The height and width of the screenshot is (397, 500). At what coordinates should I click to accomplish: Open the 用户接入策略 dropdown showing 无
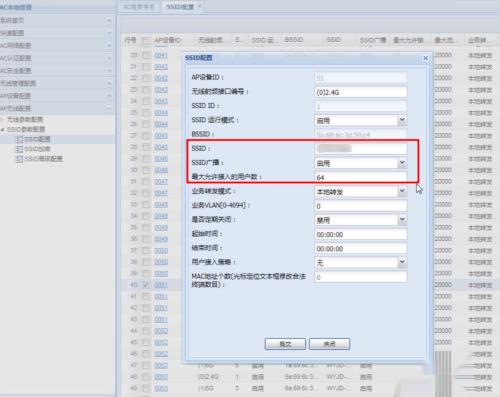[x=402, y=262]
